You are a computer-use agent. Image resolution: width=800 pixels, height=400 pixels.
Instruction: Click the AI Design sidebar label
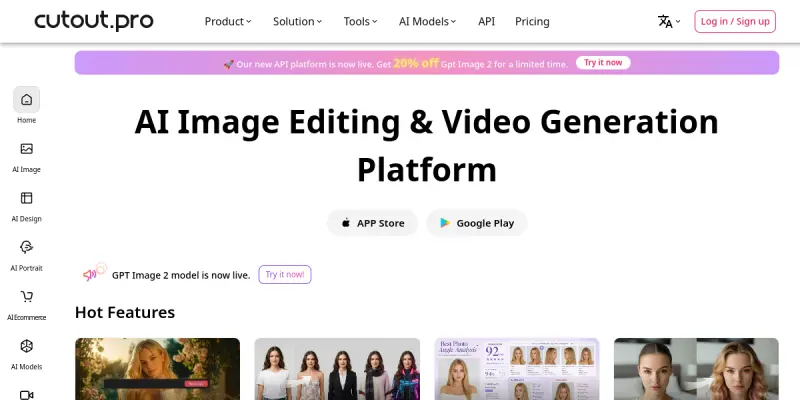27,219
